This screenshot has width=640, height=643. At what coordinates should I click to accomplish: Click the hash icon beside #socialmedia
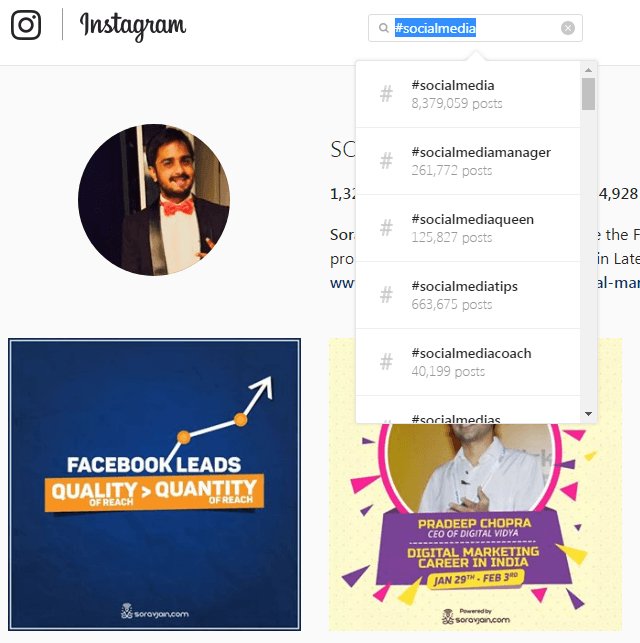(x=386, y=94)
